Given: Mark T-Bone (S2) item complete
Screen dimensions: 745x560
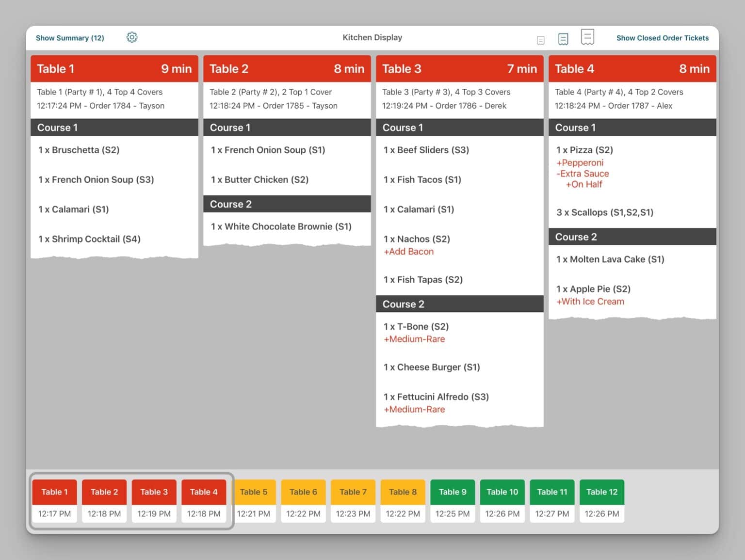Looking at the screenshot, I should (x=416, y=327).
